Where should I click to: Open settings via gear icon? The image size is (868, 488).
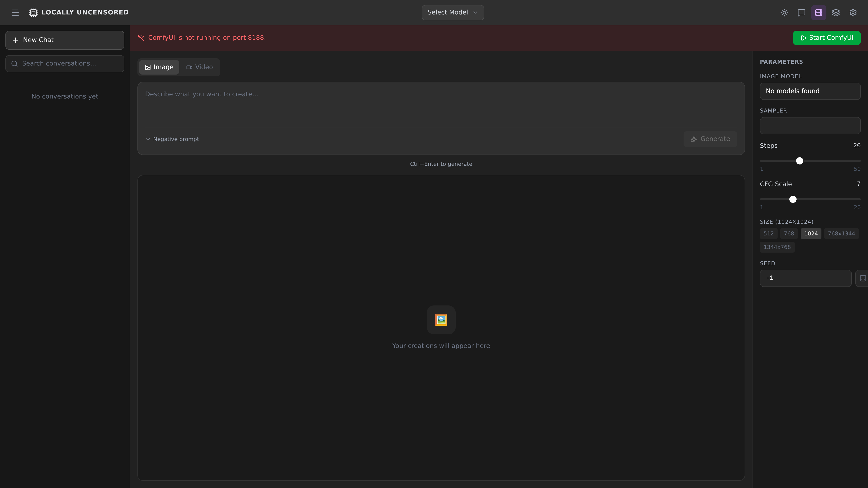(x=853, y=13)
